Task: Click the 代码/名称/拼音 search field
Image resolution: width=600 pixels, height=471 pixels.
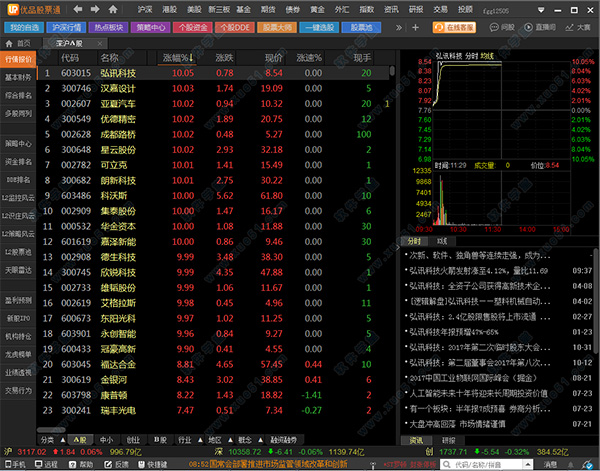Action: pos(481,464)
